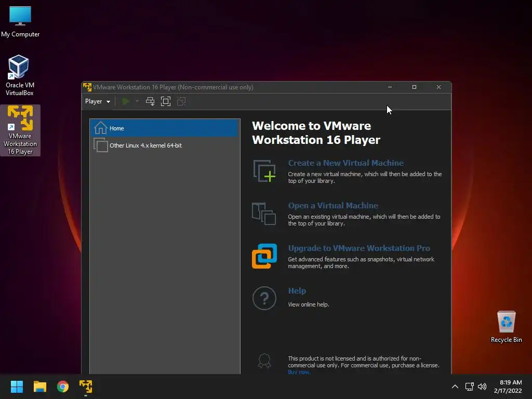Click Create a New Virtual Machine link

[345, 163]
